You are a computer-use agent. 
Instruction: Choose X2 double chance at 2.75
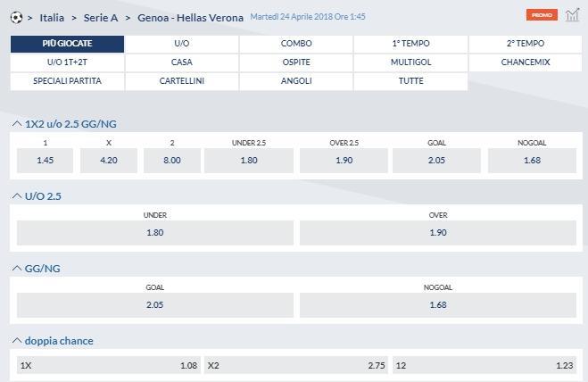(x=296, y=366)
